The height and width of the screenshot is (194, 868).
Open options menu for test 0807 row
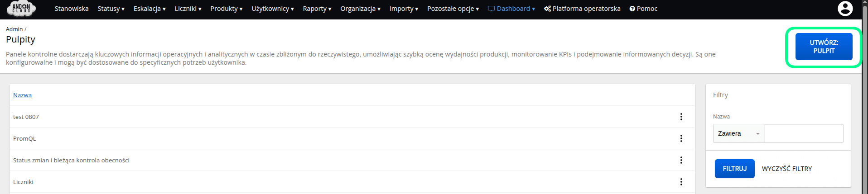(x=681, y=117)
